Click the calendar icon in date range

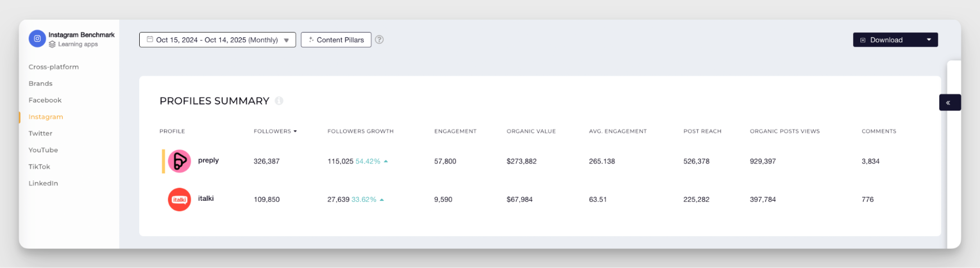150,40
